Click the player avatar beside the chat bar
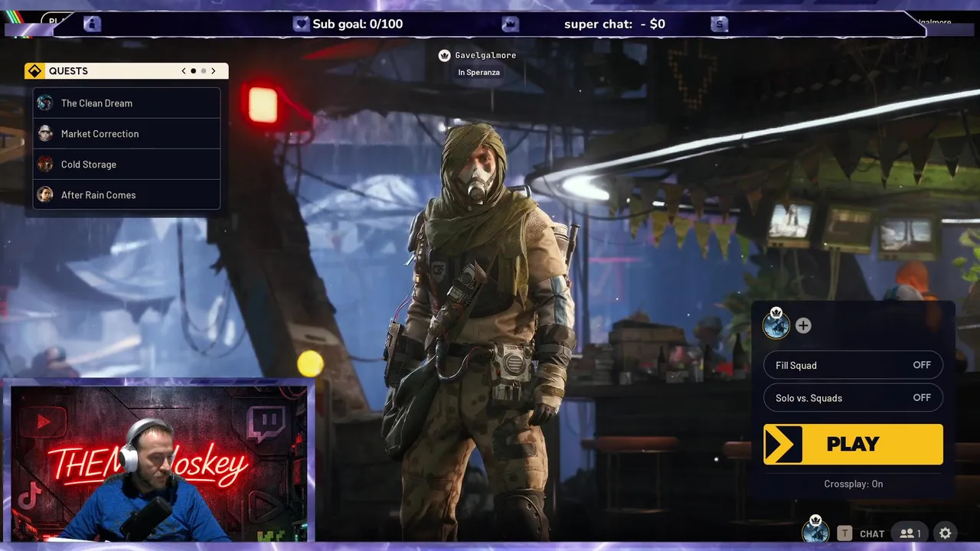980x551 pixels. [x=815, y=530]
